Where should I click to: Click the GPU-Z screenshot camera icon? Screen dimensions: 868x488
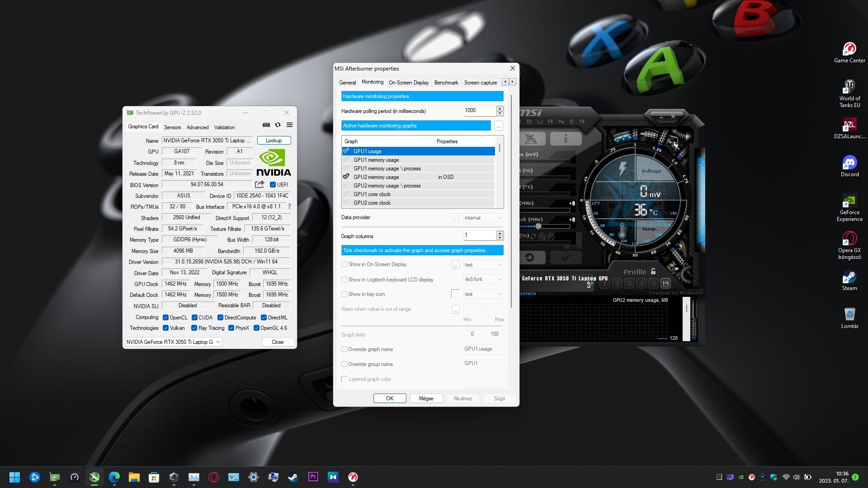(x=266, y=125)
